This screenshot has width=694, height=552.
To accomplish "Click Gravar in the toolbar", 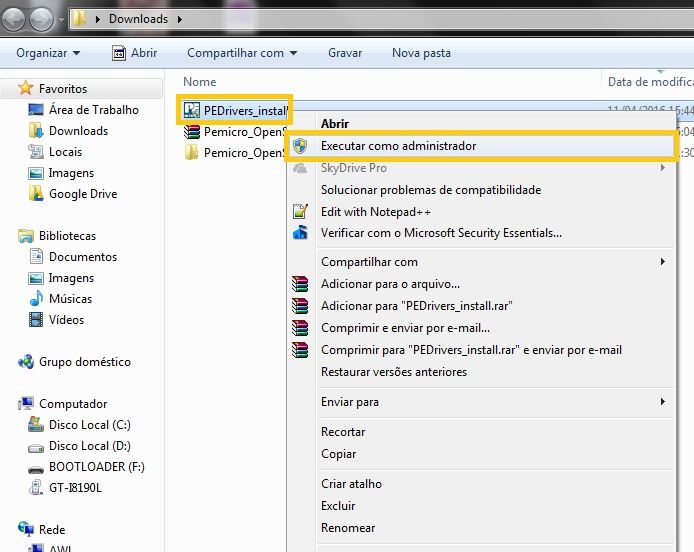I will [345, 53].
